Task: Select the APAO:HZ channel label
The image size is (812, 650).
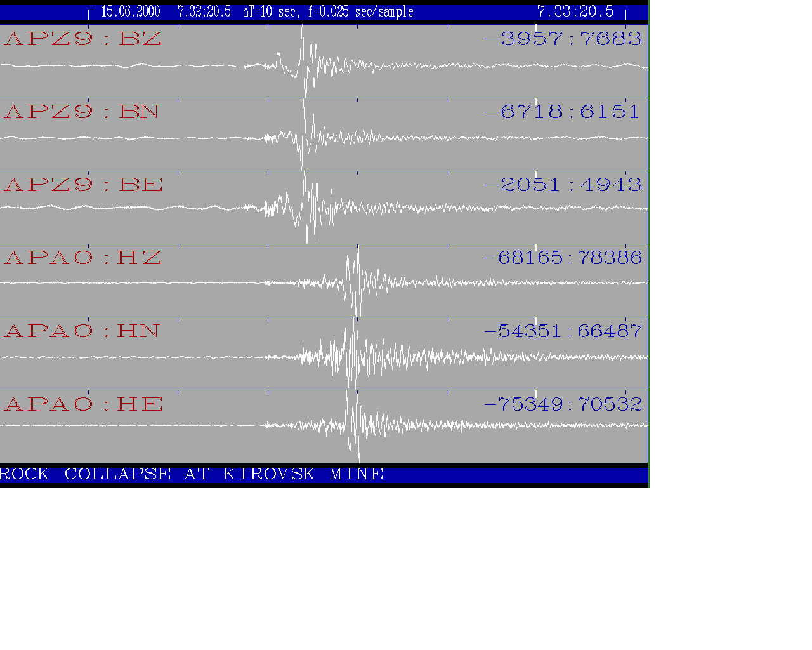Action: (83, 258)
